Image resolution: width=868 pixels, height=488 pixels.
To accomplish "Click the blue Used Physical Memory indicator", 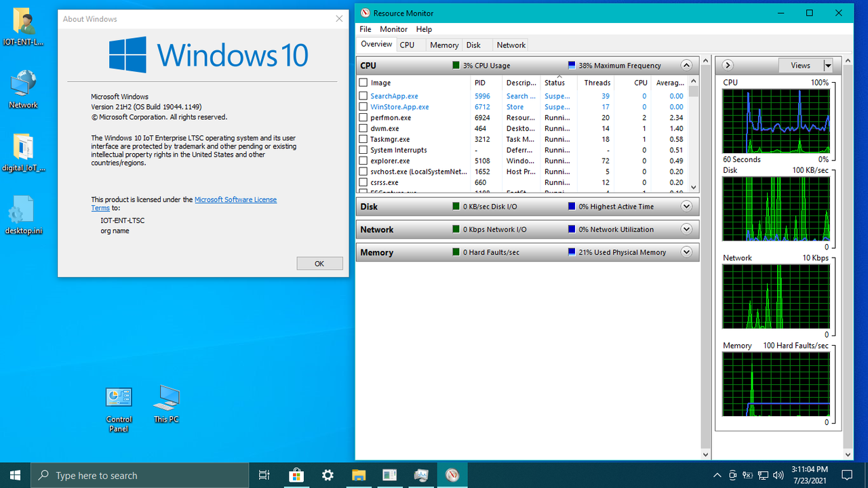I will click(x=572, y=252).
